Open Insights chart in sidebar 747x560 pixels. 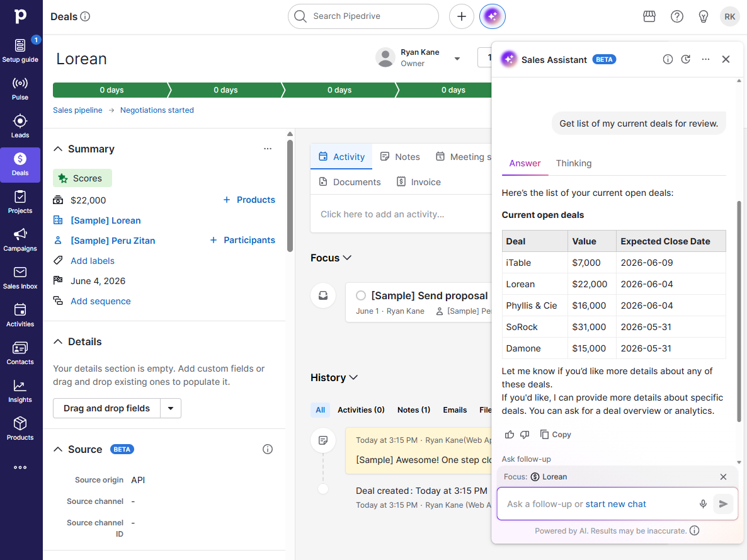tap(20, 391)
